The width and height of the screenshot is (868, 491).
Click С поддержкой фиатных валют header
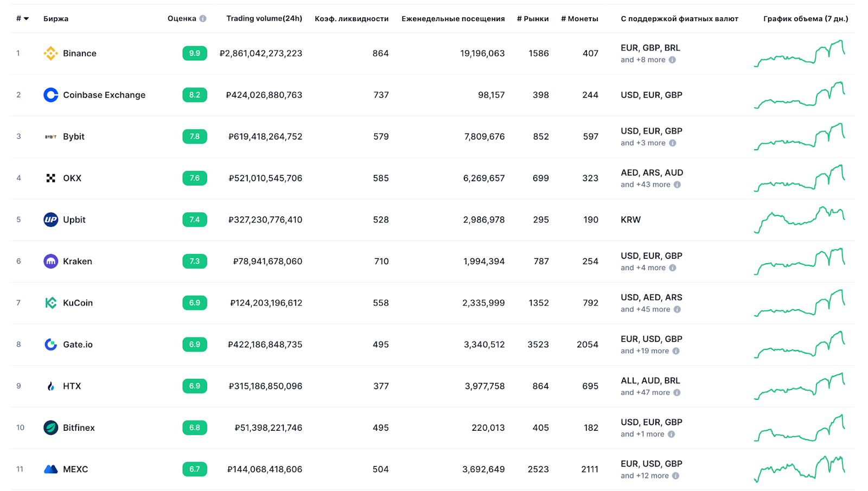(x=680, y=18)
